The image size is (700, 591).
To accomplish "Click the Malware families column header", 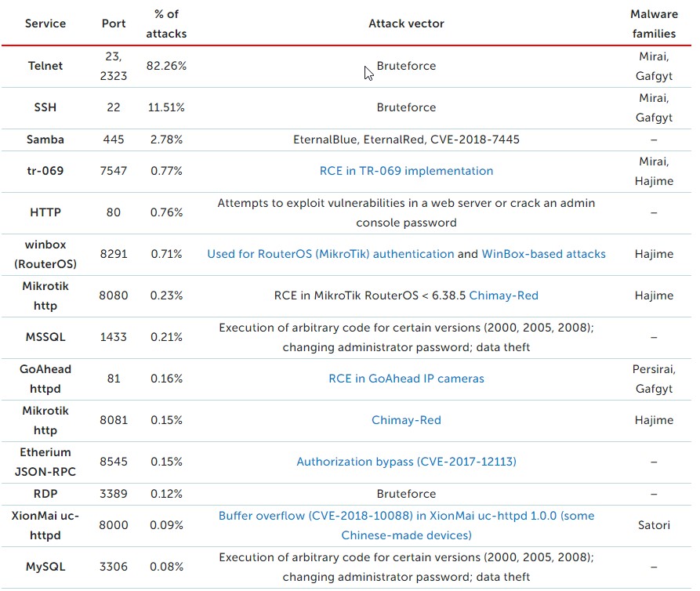I will pyautogui.click(x=654, y=24).
